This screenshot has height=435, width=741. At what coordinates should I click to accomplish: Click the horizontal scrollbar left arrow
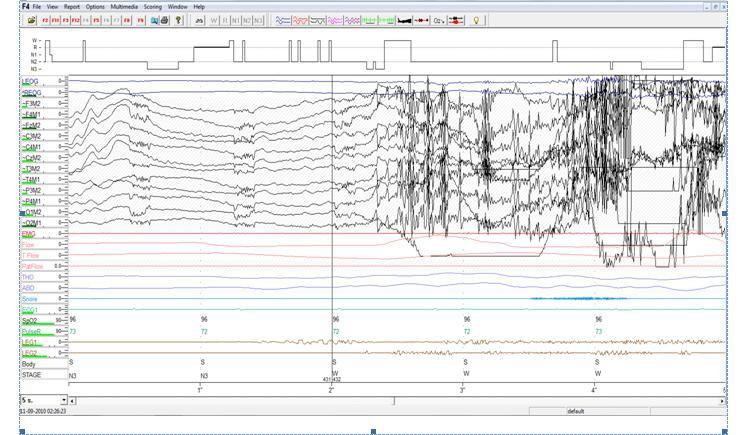[74, 400]
